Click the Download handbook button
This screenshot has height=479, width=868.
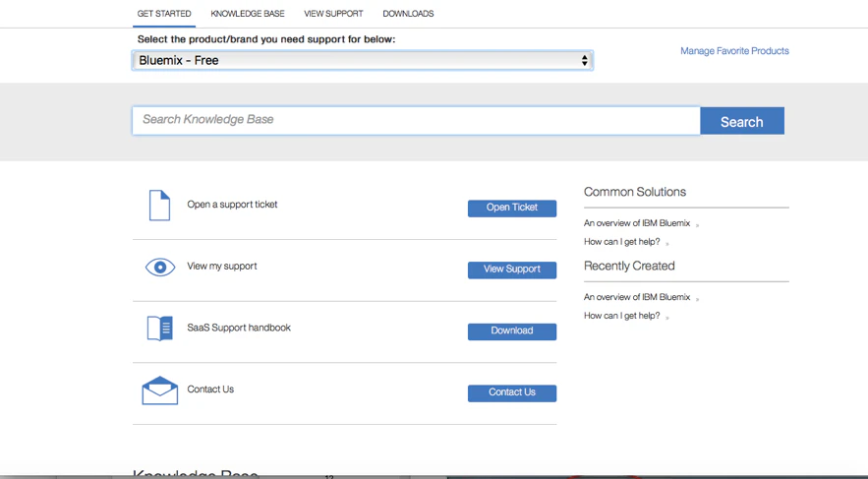pos(512,330)
